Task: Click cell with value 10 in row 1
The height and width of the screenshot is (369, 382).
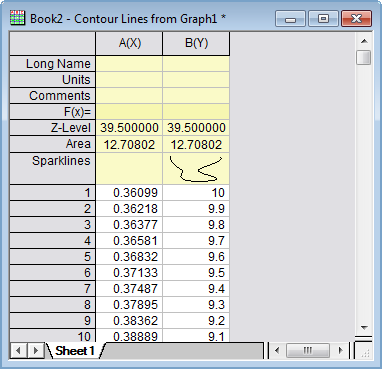Action: point(196,193)
